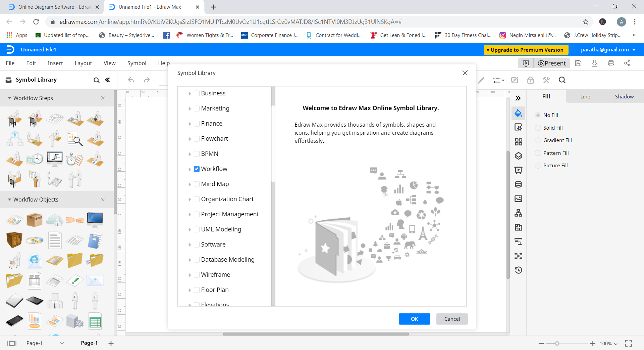Image resolution: width=644 pixels, height=350 pixels.
Task: Click the Redo arrow
Action: 147,80
